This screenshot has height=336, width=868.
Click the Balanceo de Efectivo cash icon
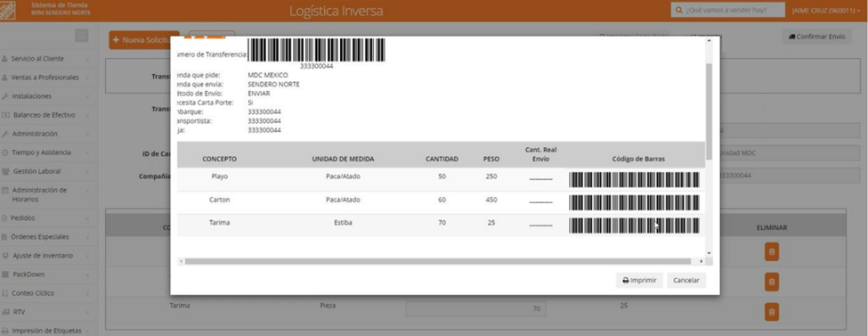tap(5, 115)
